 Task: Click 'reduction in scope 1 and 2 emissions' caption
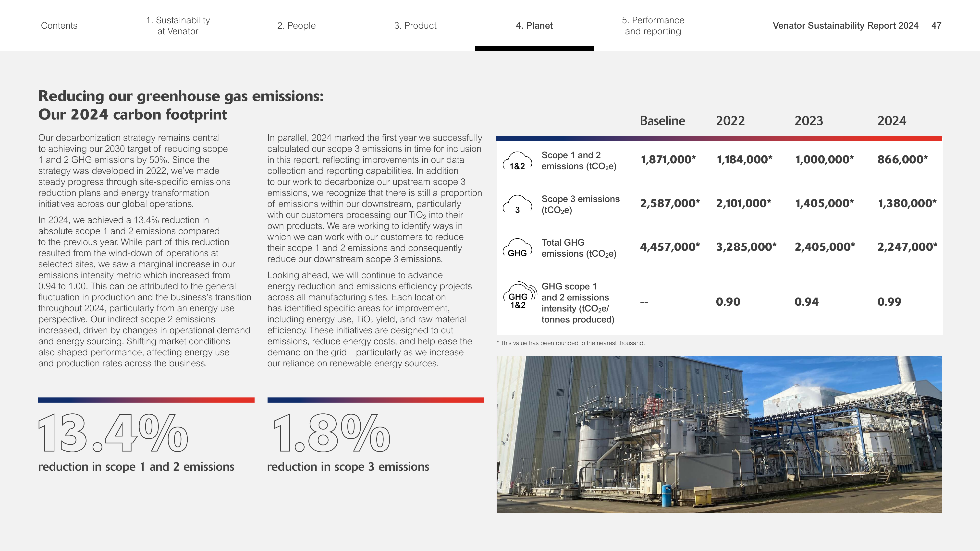tap(136, 467)
